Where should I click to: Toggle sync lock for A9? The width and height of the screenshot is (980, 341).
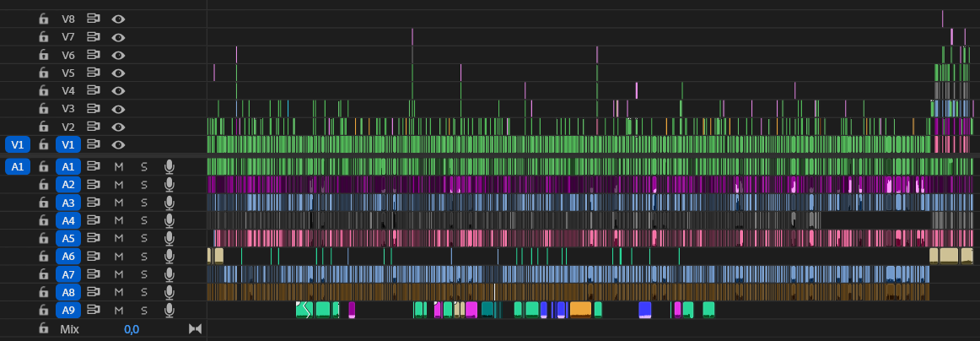point(93,311)
